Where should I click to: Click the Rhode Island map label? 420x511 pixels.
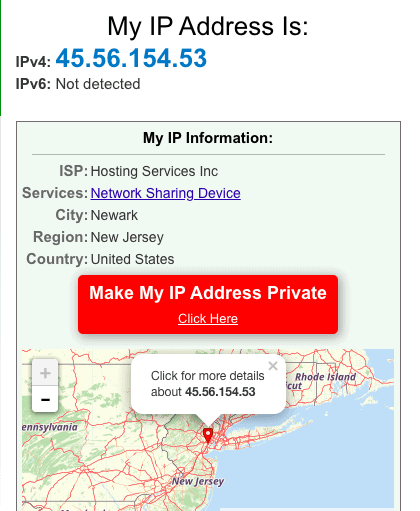325,377
